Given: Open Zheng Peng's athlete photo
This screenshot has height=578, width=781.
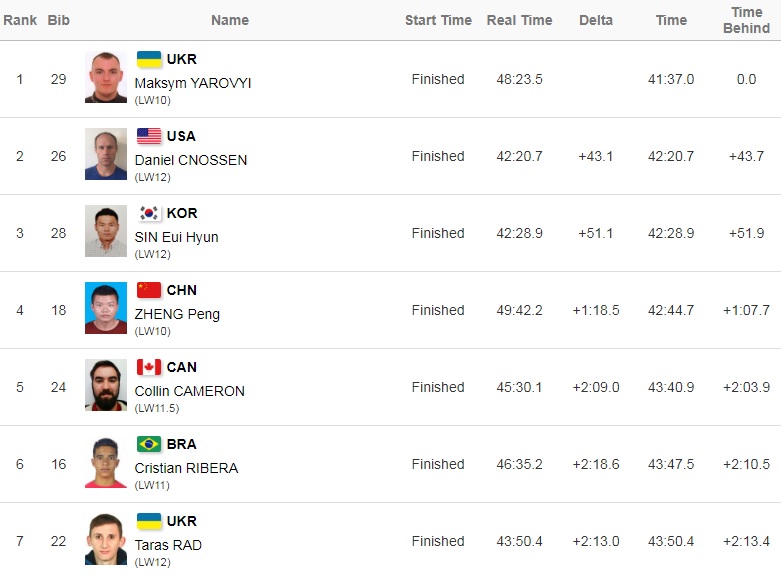Looking at the screenshot, I should click(x=106, y=309).
